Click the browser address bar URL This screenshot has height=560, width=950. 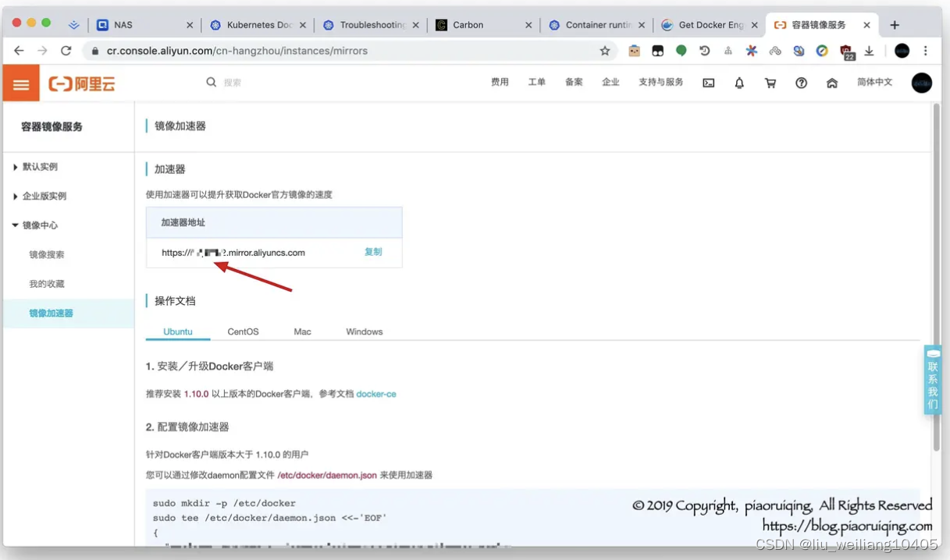237,51
